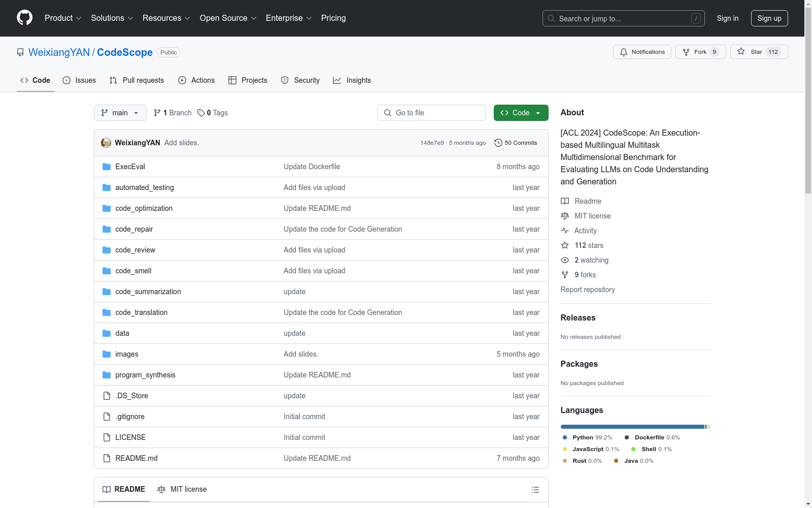Screen dimensions: 812x508
Task: Open the main branch selector dropdown
Action: click(x=120, y=113)
